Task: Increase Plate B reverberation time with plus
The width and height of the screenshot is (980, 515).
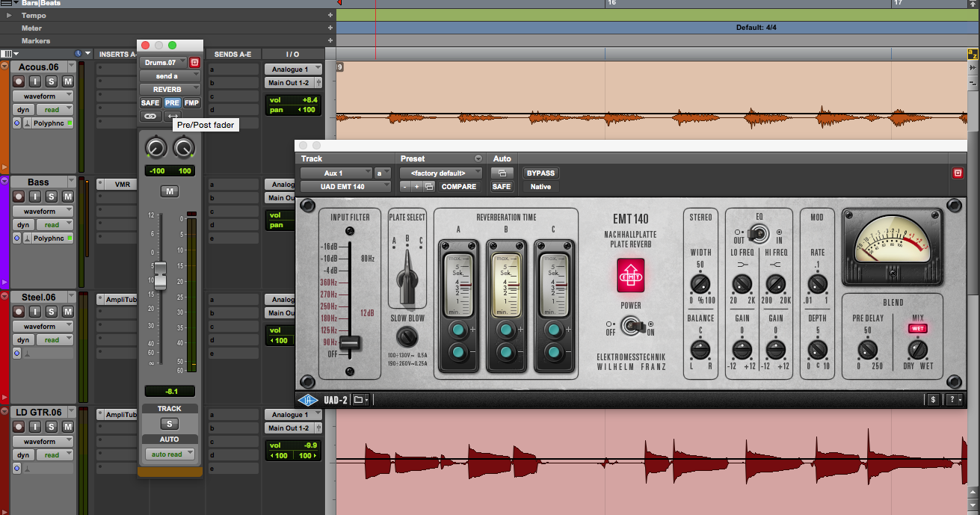Action: click(x=506, y=330)
